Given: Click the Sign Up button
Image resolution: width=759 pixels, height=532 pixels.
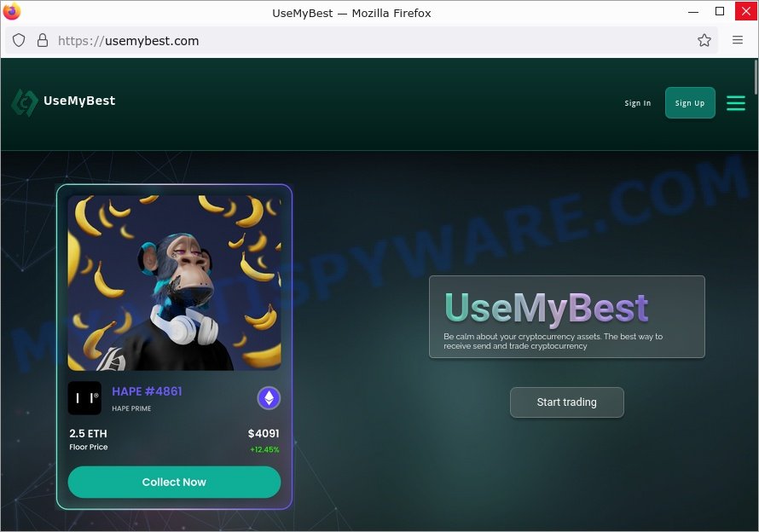Looking at the screenshot, I should coord(690,102).
